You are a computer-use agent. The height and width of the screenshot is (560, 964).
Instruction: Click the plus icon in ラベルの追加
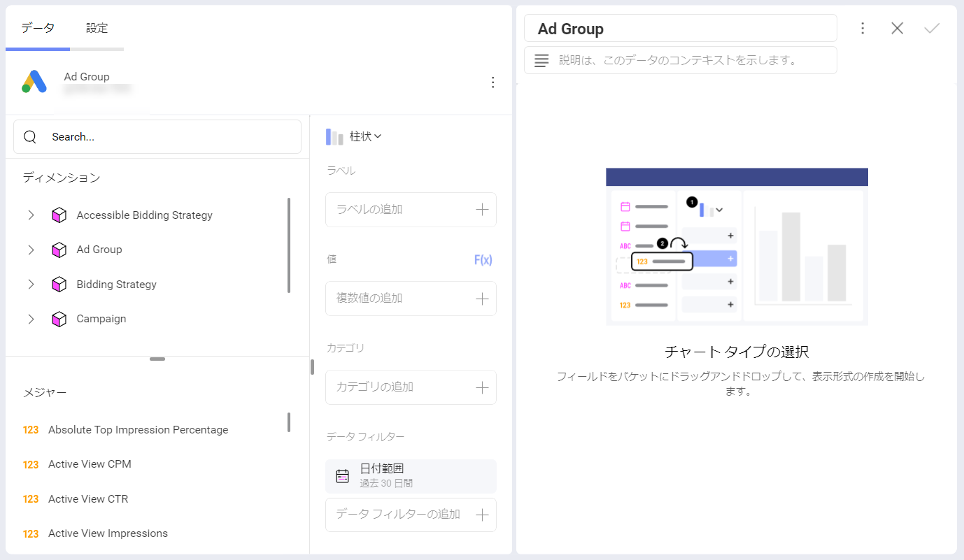tap(482, 210)
